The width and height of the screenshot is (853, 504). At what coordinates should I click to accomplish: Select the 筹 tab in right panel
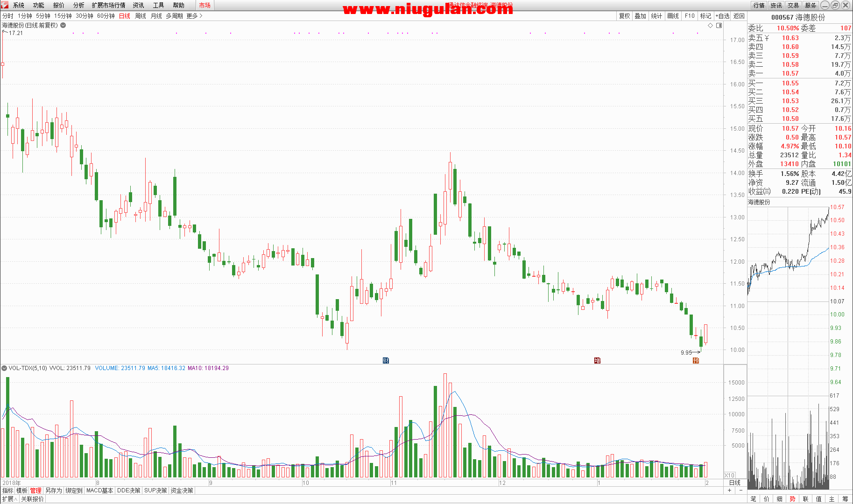coord(845,499)
